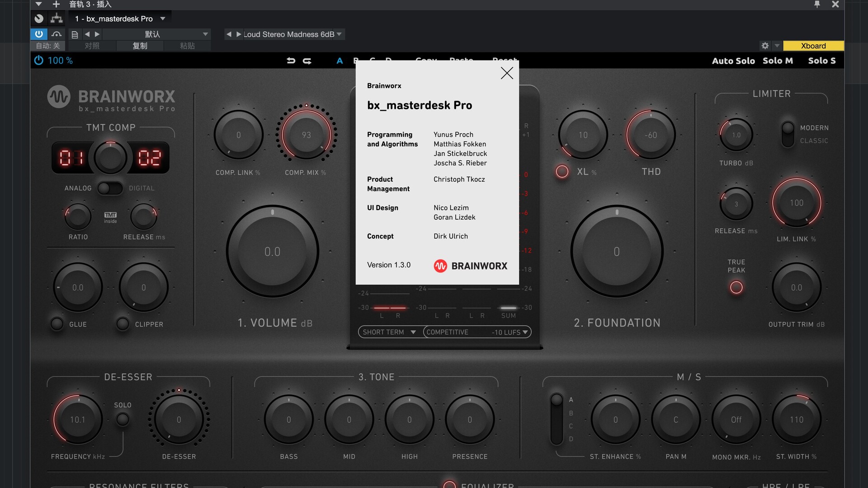
Task: Click the COMP. LINK % knob
Action: 239,135
